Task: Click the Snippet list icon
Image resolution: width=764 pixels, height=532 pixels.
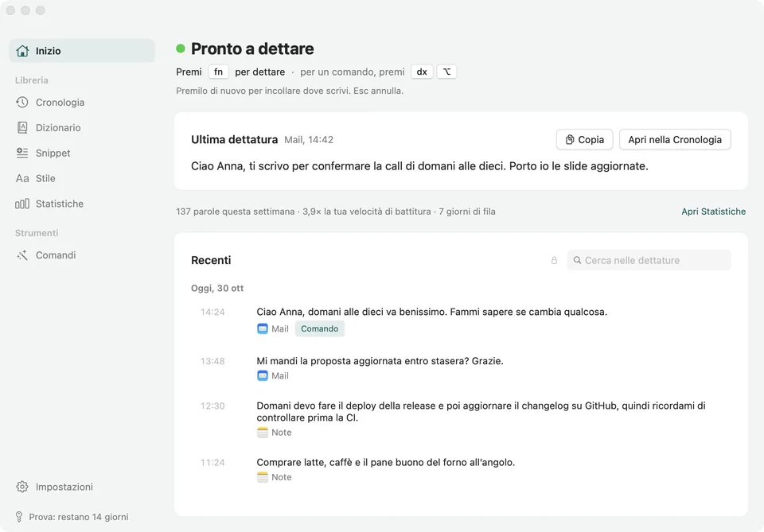Action: 22,153
